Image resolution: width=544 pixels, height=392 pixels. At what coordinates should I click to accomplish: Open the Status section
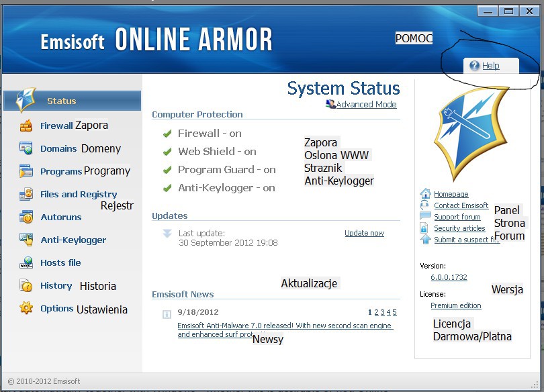click(72, 101)
